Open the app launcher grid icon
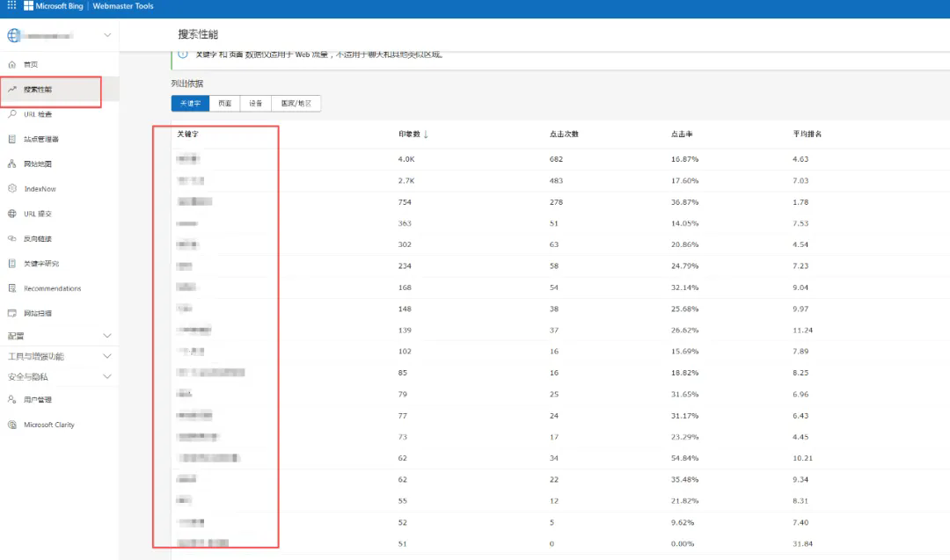Image resolution: width=950 pixels, height=560 pixels. pyautogui.click(x=11, y=6)
